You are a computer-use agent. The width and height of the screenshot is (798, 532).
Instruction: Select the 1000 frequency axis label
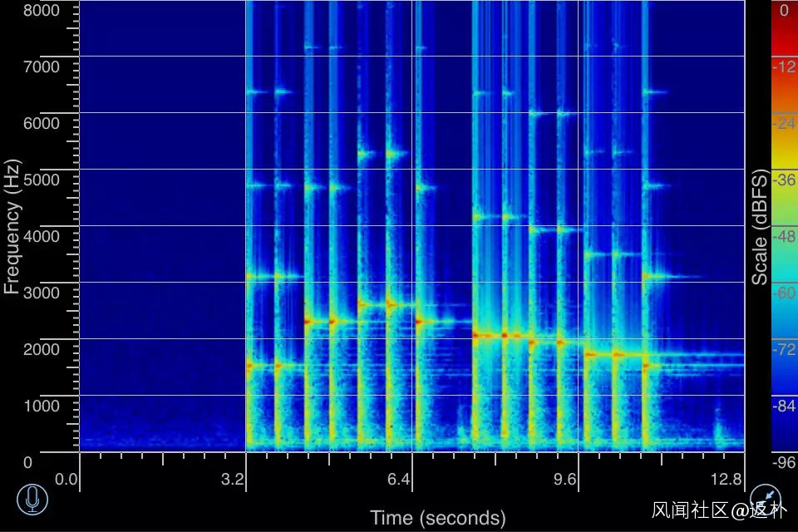[42, 406]
